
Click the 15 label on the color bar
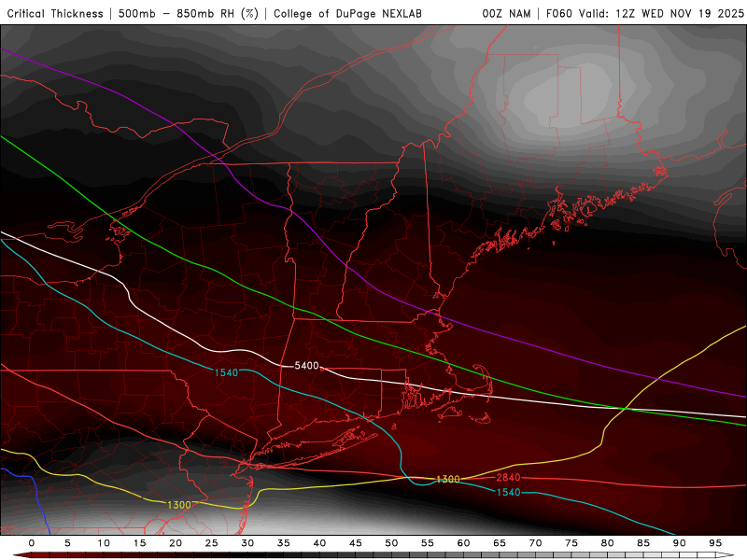point(139,543)
